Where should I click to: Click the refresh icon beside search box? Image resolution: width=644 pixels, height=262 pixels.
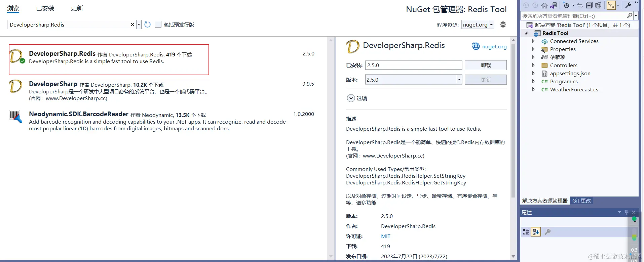(147, 25)
